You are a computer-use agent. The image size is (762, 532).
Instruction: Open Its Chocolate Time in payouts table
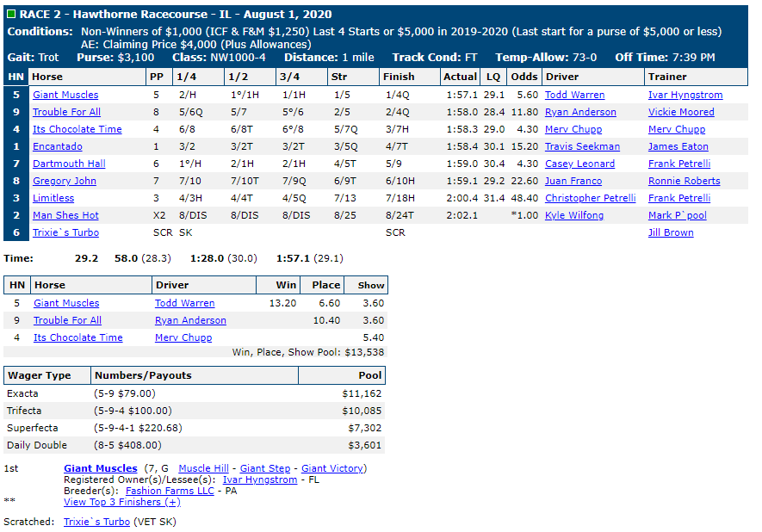pyautogui.click(x=77, y=337)
